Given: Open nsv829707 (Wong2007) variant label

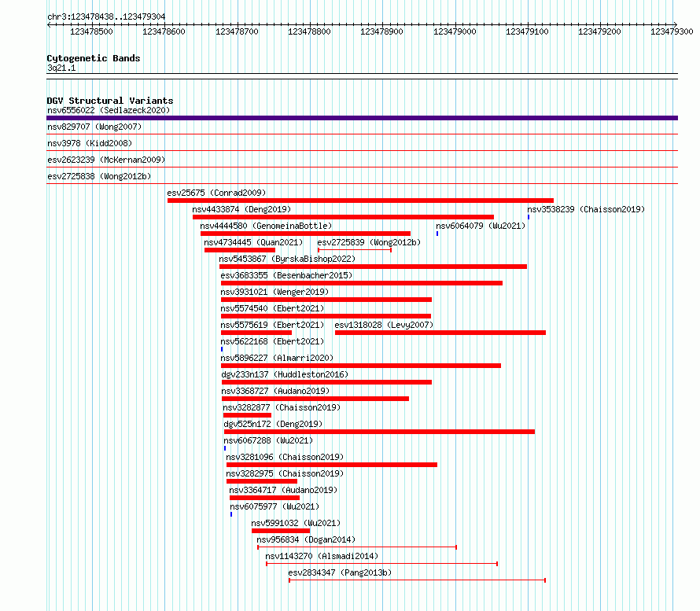Looking at the screenshot, I should [94, 127].
